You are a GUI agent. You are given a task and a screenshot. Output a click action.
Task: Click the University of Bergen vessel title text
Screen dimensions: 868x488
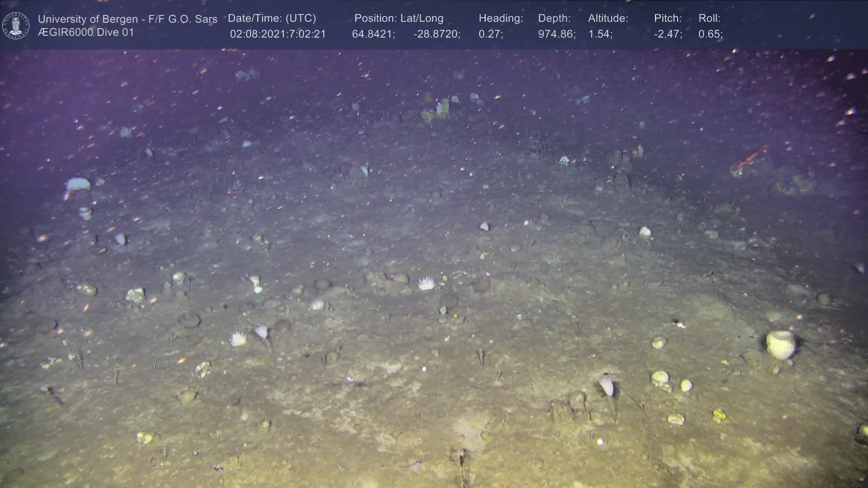pos(127,19)
